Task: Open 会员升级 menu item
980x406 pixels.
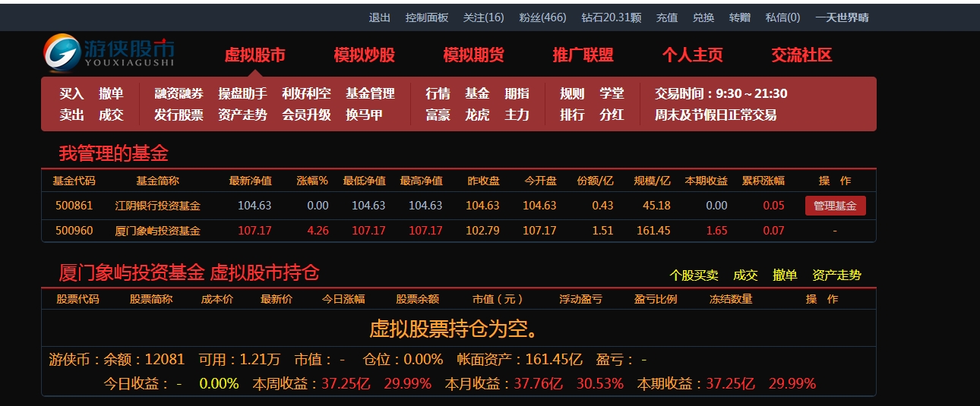Action: [306, 115]
